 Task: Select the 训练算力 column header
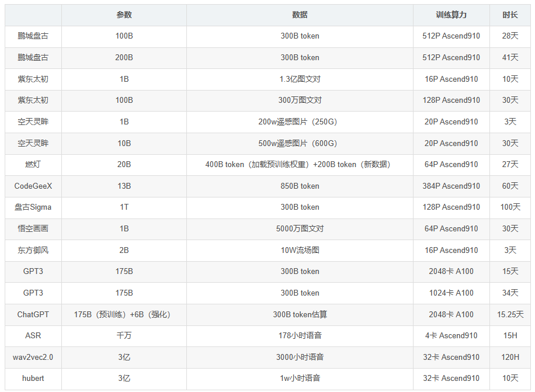pos(451,15)
